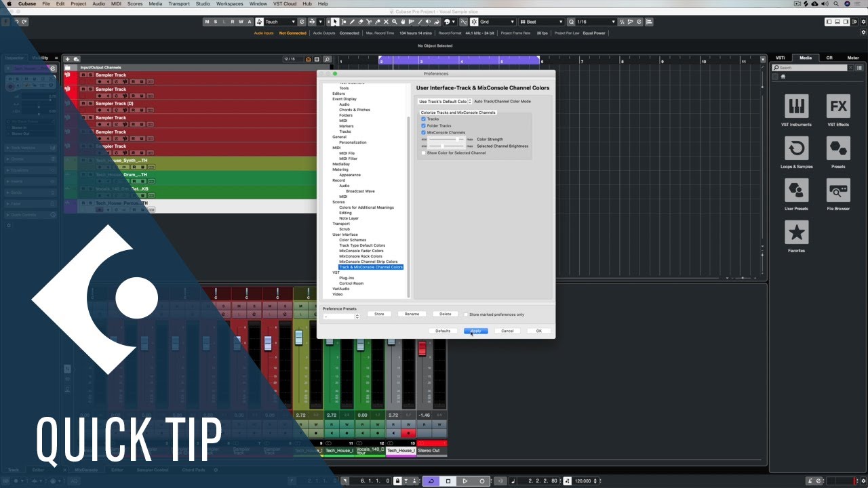Viewport: 868px width, 488px height.
Task: Uncheck the Tracks colorize checkbox
Action: [x=423, y=119]
